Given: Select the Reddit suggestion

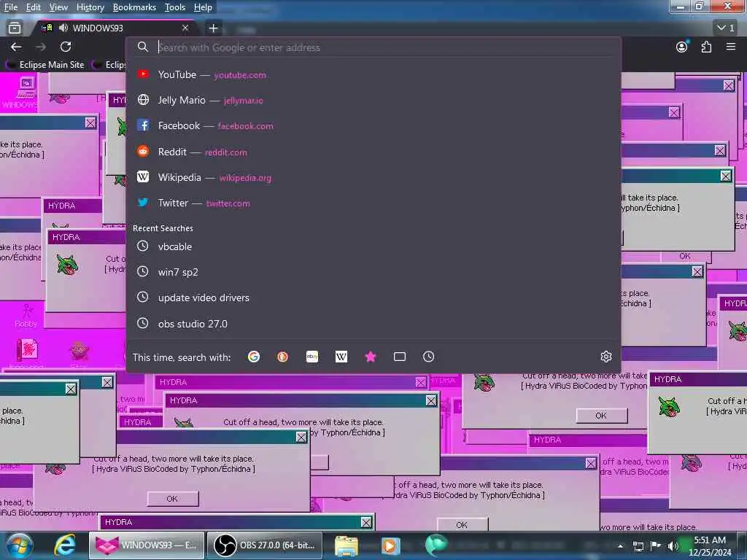Looking at the screenshot, I should pyautogui.click(x=374, y=152).
